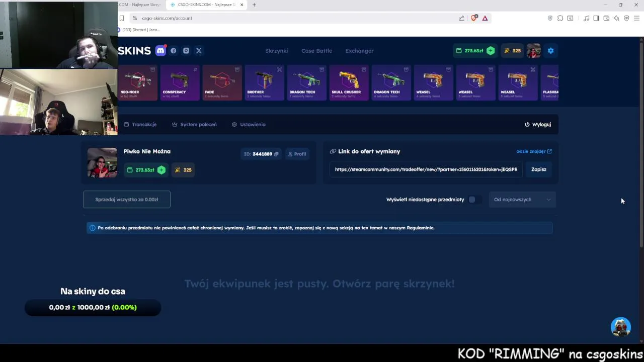644x362 pixels.
Task: Open the Skrzynki menu
Action: coord(276,51)
